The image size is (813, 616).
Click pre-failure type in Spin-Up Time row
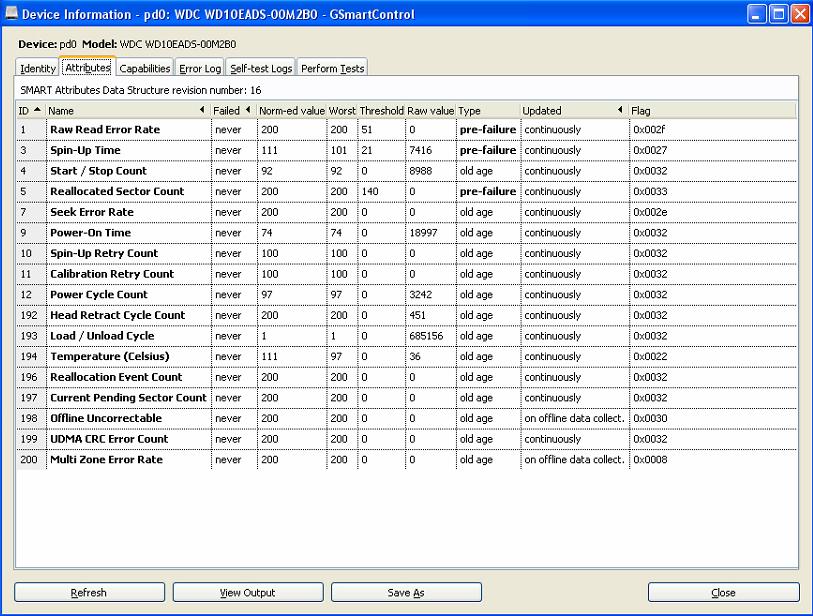tap(488, 150)
